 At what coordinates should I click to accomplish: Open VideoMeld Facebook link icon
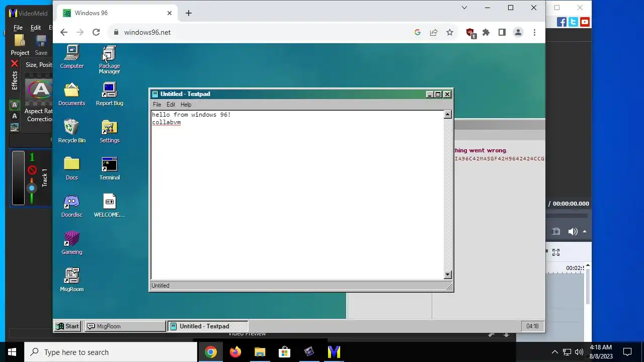[561, 22]
